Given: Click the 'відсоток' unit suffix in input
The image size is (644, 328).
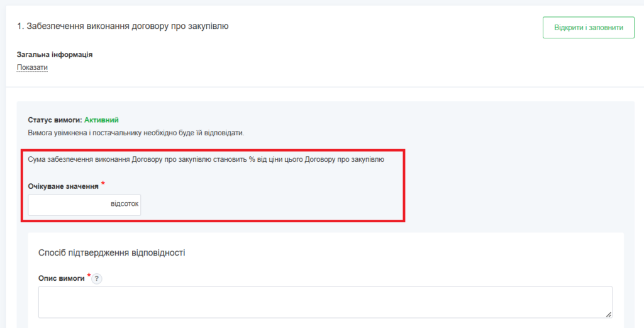Looking at the screenshot, I should pyautogui.click(x=125, y=205).
